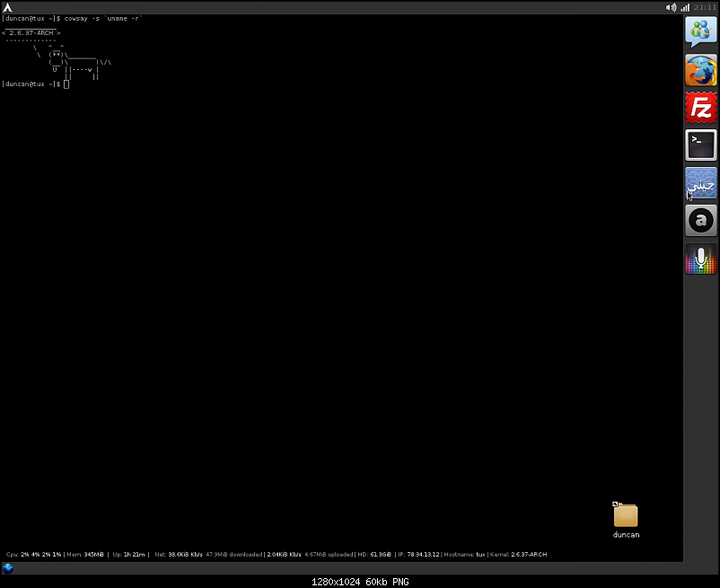Click the IP address in status bar
The height and width of the screenshot is (588, 720).
418,555
